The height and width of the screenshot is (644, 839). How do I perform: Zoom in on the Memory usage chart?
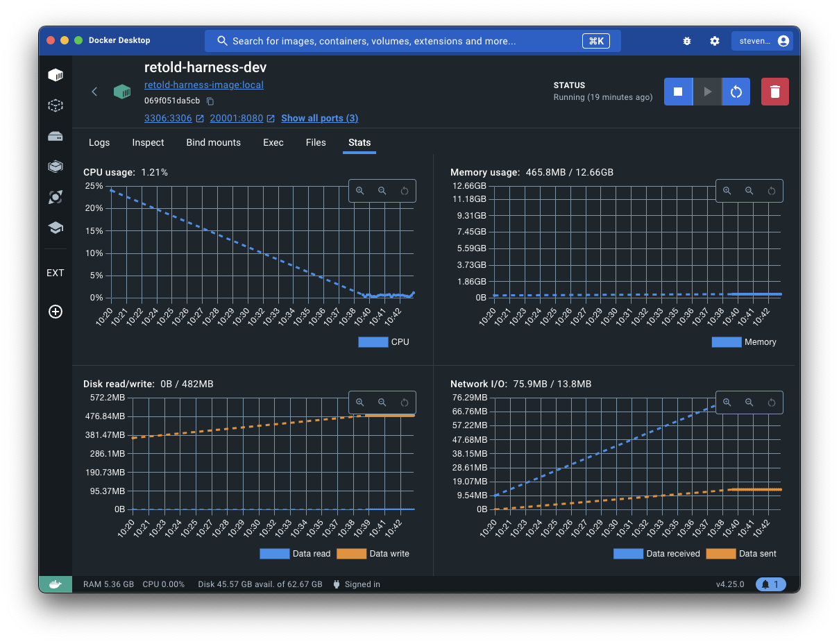[x=727, y=191]
